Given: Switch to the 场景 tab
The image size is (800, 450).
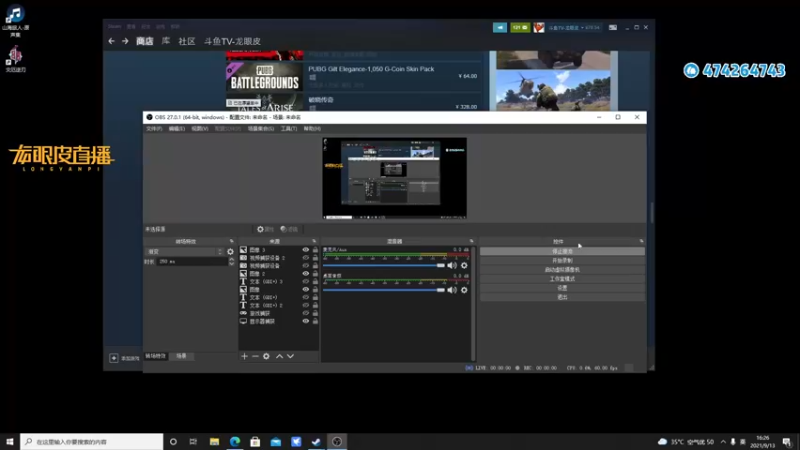Looking at the screenshot, I should pyautogui.click(x=182, y=356).
